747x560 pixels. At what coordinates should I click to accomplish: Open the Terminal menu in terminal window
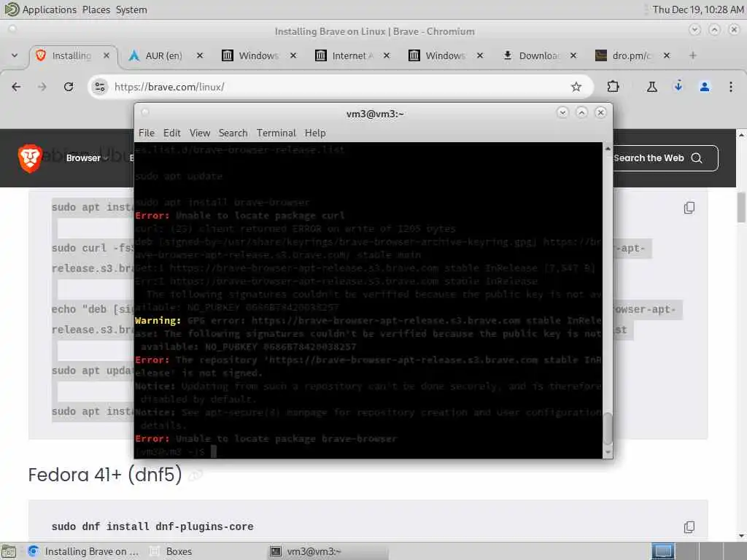pyautogui.click(x=276, y=133)
